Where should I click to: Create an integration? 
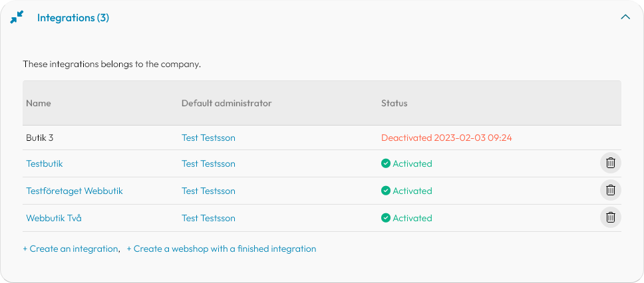coord(71,248)
